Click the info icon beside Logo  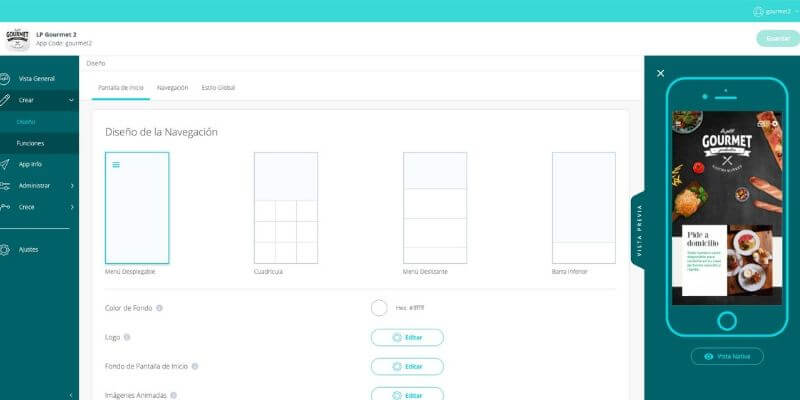(x=127, y=337)
